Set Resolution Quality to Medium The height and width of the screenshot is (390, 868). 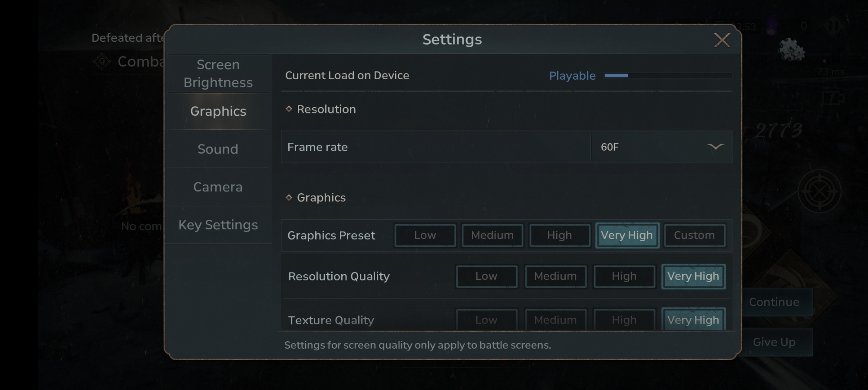(555, 276)
